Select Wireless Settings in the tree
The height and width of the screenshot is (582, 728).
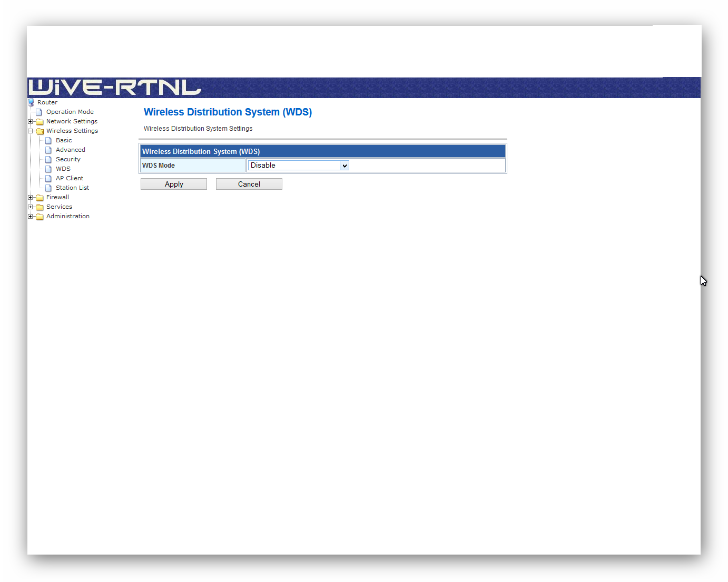coord(72,131)
